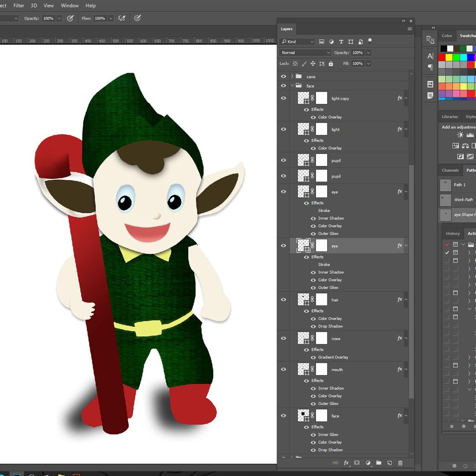Pick the black swatch

[443, 48]
